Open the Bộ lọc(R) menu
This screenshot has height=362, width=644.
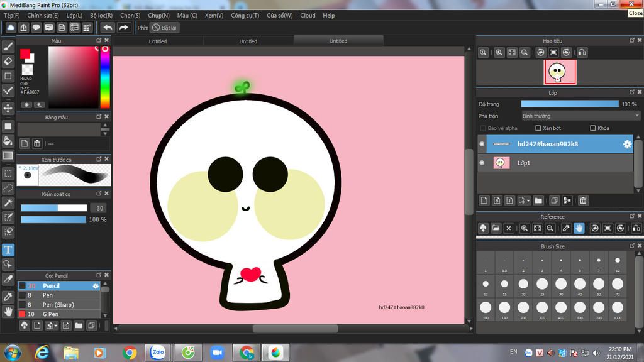[101, 15]
